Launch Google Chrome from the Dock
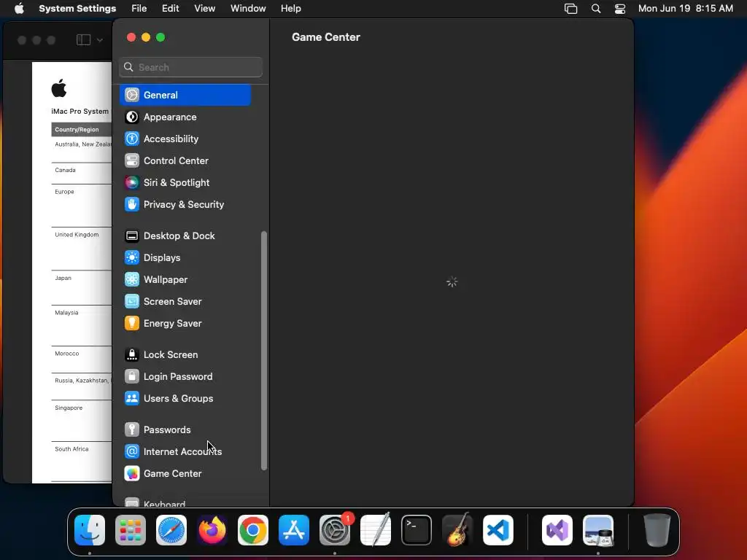The height and width of the screenshot is (560, 747). [x=253, y=530]
